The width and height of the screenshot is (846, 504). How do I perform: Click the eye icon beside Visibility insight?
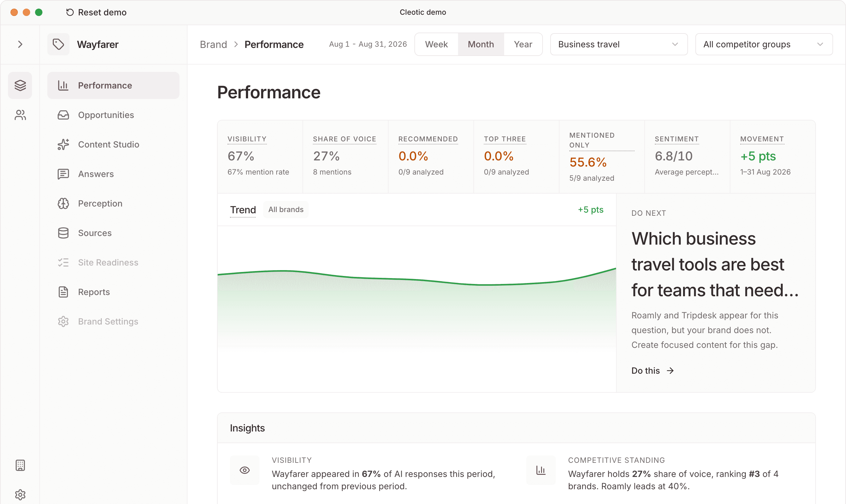[x=244, y=470]
